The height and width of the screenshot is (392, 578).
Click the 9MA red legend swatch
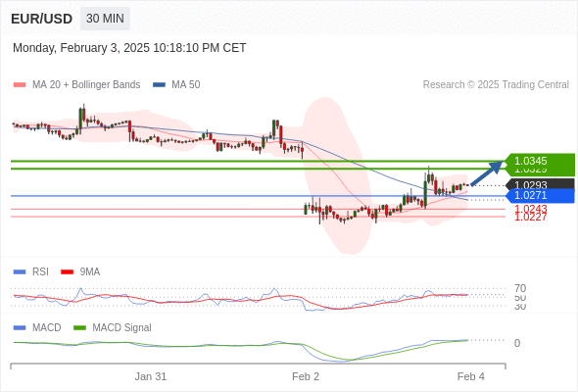tap(67, 272)
